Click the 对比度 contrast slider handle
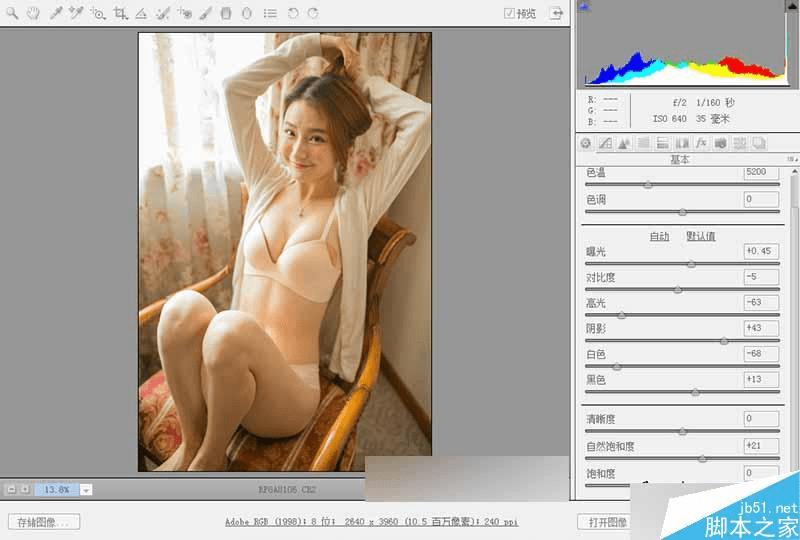Screen dimensions: 800x540 (678, 289)
